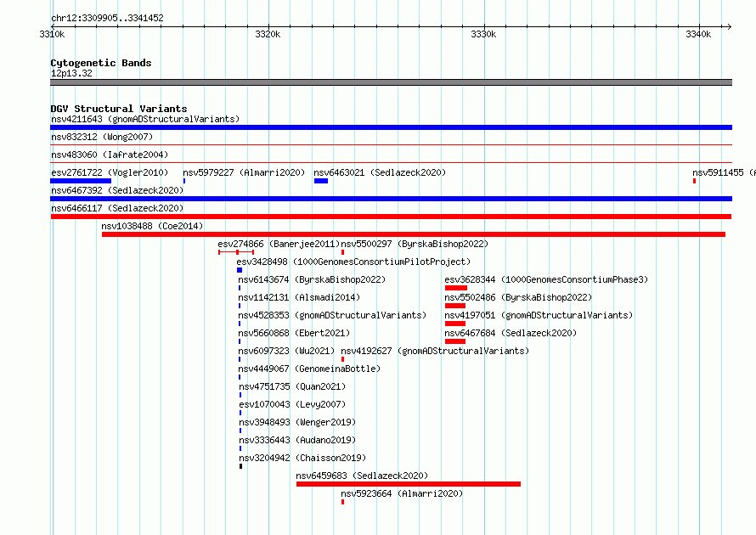Click the nsv5911455 small red marker
The width and height of the screenshot is (756, 535).
(694, 181)
